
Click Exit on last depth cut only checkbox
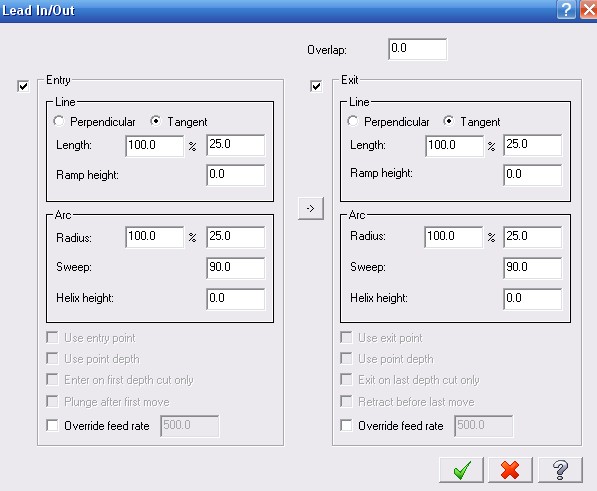coord(346,379)
